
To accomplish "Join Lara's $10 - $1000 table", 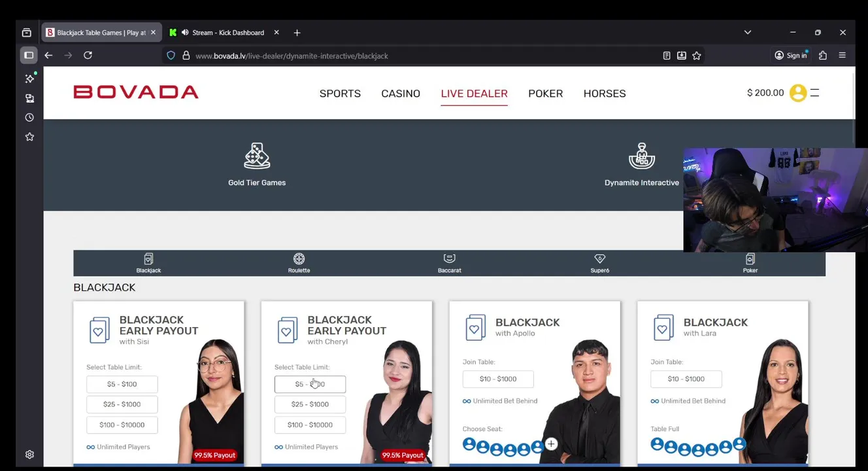I will click(x=686, y=379).
